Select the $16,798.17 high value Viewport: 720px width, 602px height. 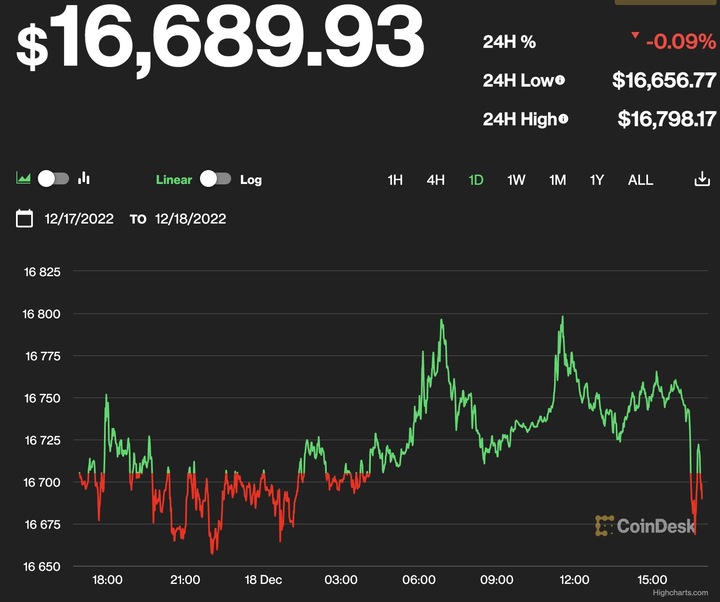[667, 119]
